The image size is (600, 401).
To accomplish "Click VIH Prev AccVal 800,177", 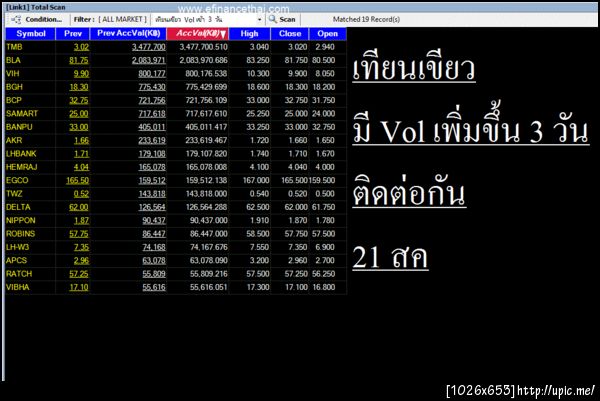I will [x=152, y=74].
